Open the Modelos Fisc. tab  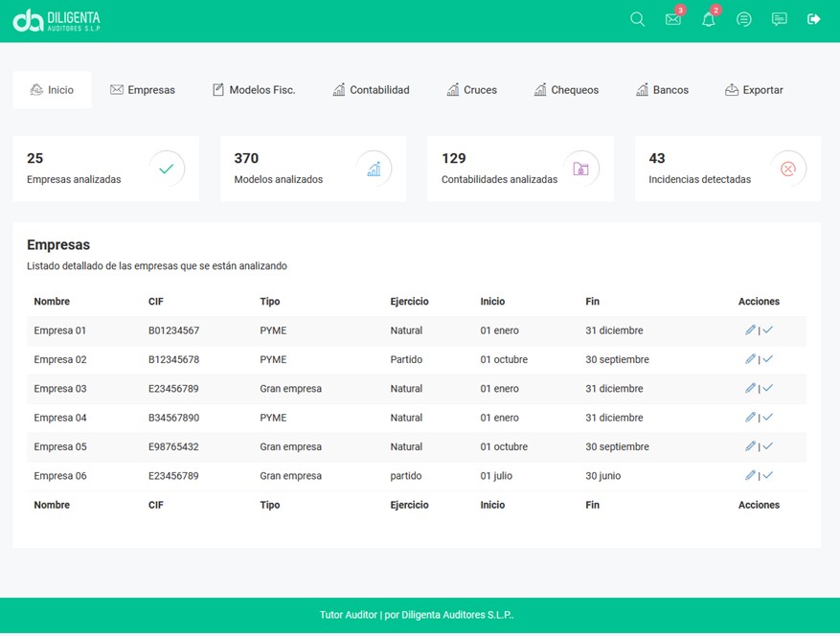pos(254,90)
